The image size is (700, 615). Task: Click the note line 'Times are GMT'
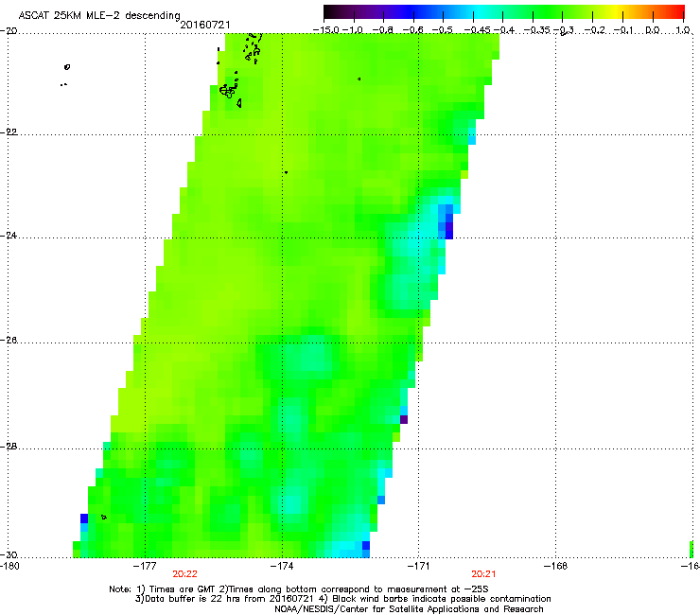[x=183, y=589]
